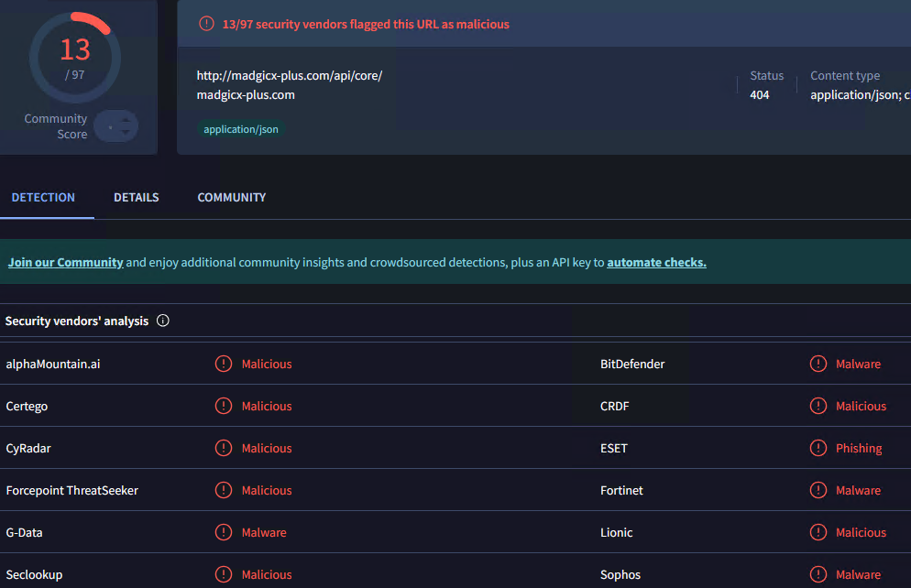Follow the Join our Community link
Viewport: 911px width, 588px height.
point(65,262)
